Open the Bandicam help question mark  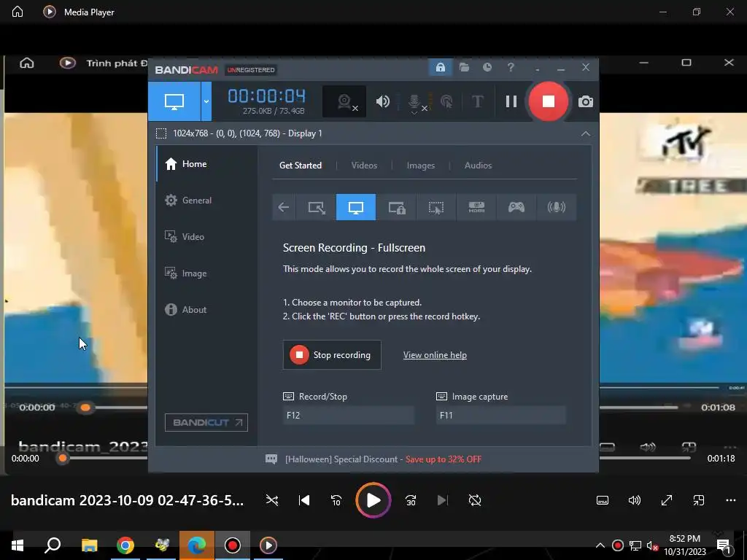(511, 68)
